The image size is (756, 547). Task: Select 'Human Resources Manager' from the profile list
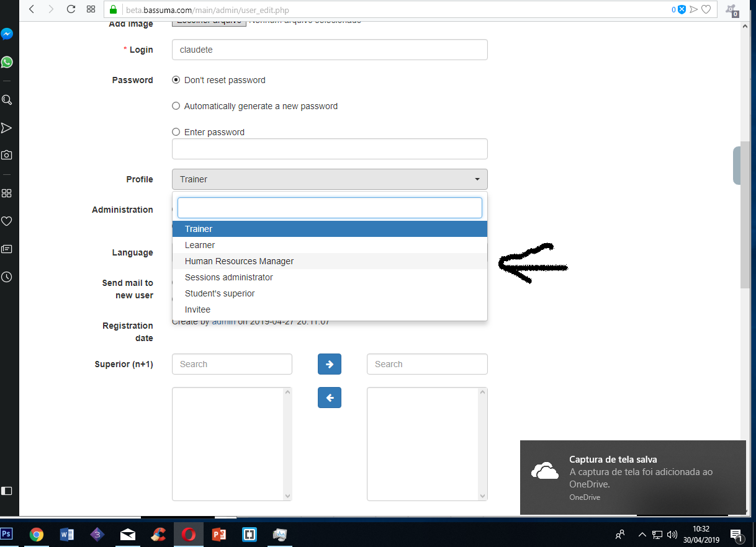(239, 260)
